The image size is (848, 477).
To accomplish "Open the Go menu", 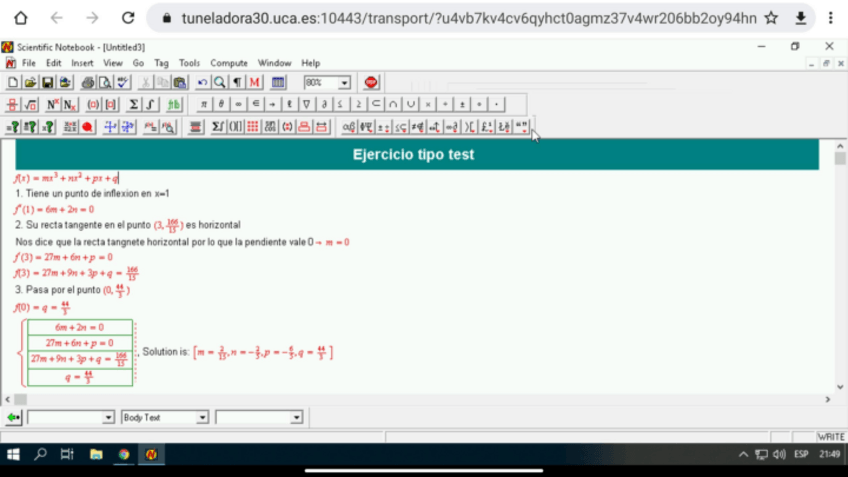I will point(138,63).
